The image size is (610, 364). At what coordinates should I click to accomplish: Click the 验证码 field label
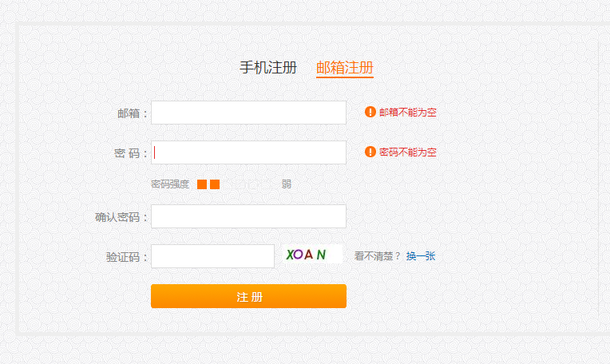(123, 257)
